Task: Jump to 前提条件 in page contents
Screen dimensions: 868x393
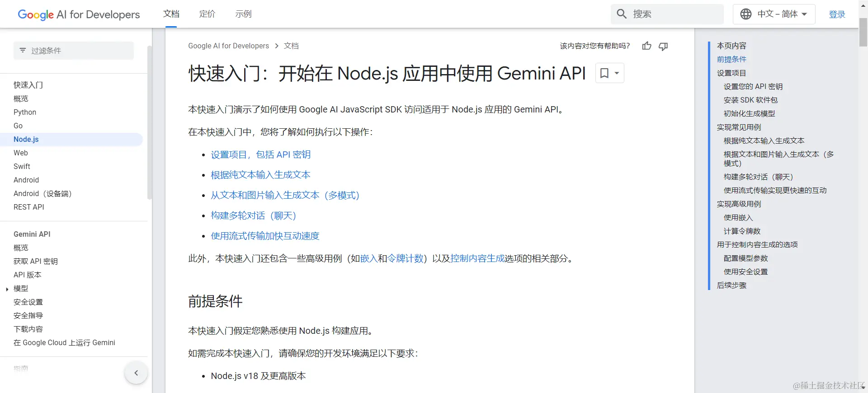Action: (731, 59)
